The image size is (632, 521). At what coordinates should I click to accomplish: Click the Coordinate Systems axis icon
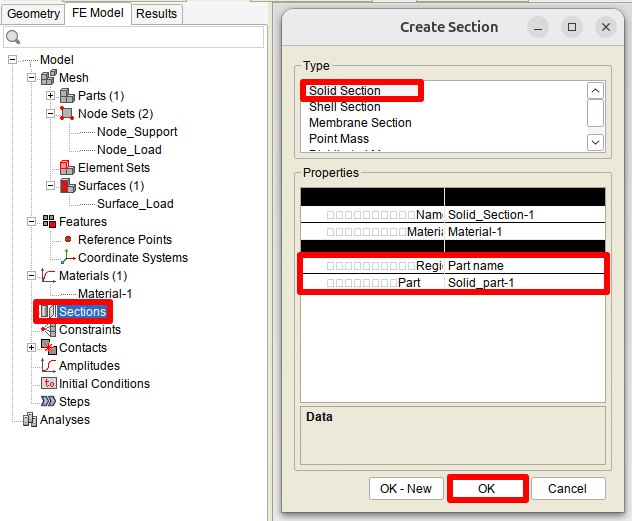pos(68,257)
